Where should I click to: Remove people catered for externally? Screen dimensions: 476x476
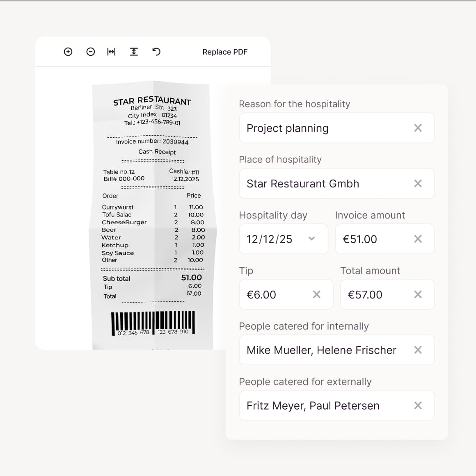tap(418, 405)
